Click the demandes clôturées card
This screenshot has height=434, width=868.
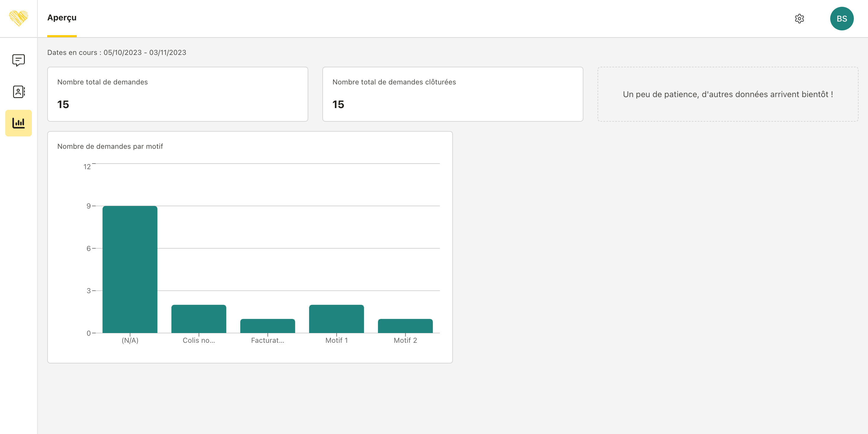point(453,94)
